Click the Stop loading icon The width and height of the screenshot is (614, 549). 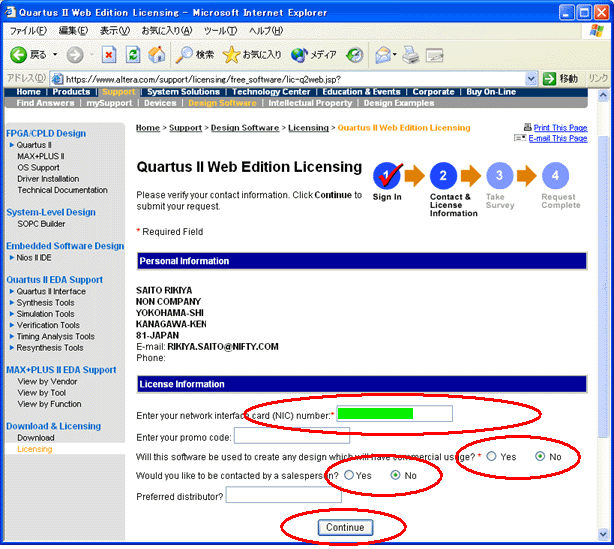click(110, 54)
